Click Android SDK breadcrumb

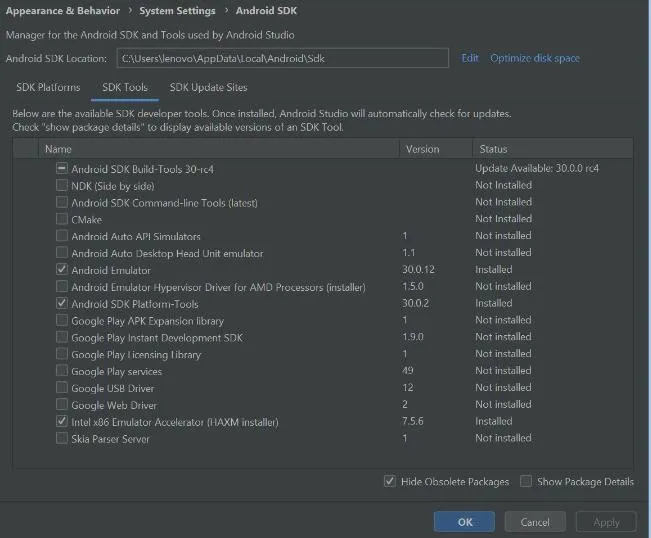pos(266,11)
